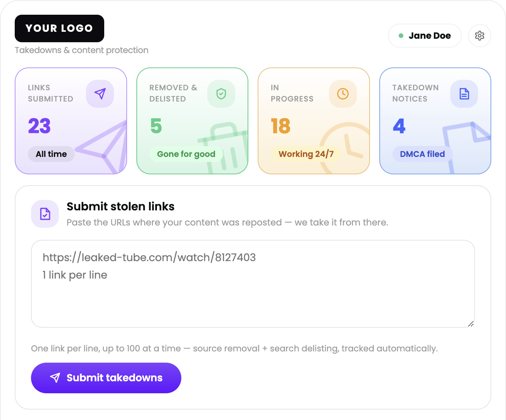Click the DMCA filed badge
506x420 pixels.
point(422,154)
